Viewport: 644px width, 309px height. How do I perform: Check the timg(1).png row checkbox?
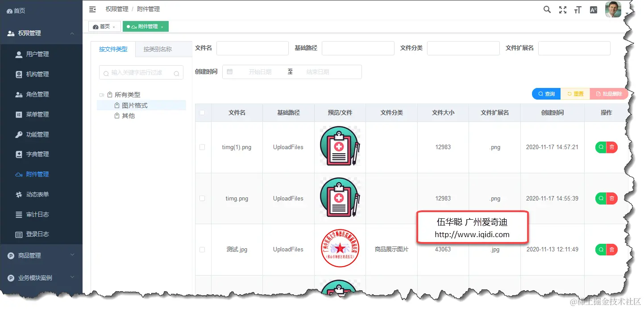[x=202, y=147]
